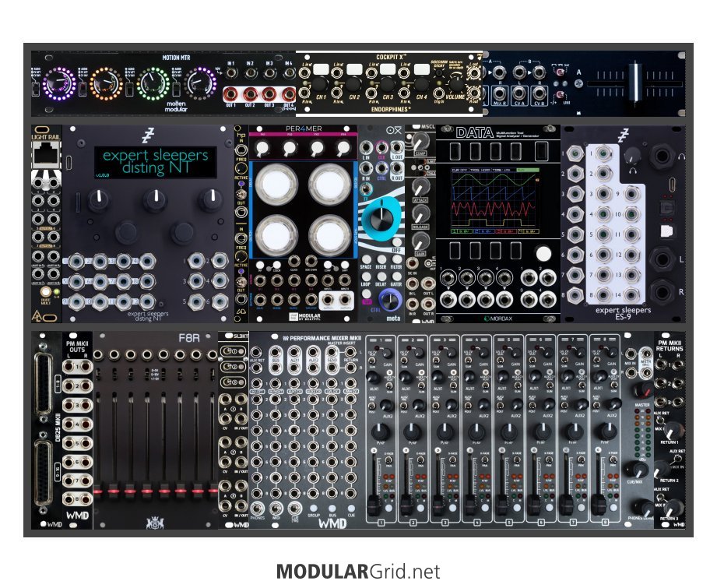Screen dimensions: 717x588
Task: Click the MIDI jack on Performance Mixer
Action: (x=276, y=509)
